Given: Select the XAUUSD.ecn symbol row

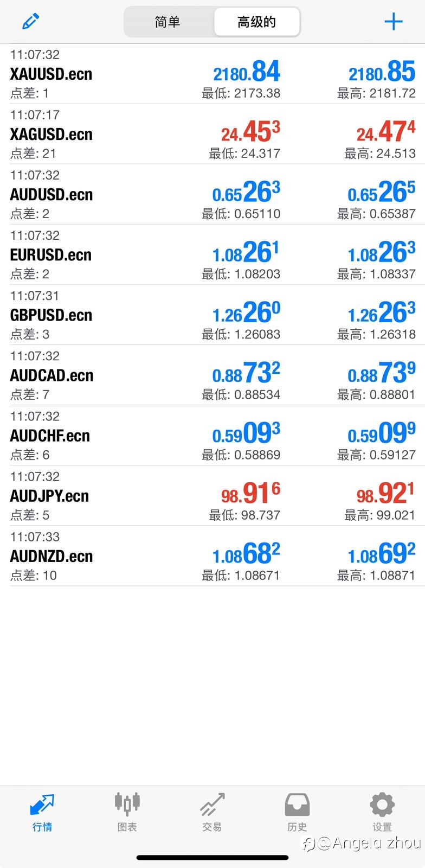Looking at the screenshot, I should (212, 74).
